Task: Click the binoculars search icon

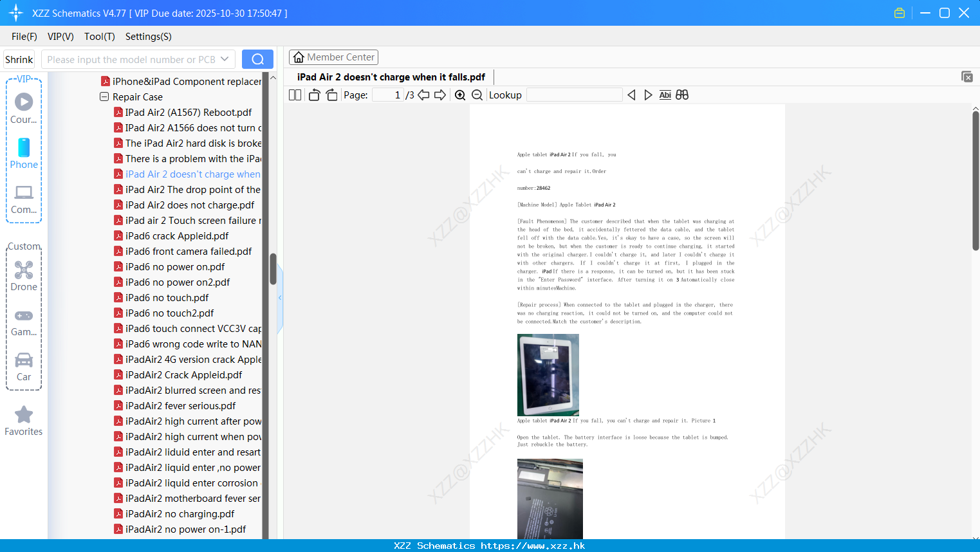Action: [x=682, y=95]
